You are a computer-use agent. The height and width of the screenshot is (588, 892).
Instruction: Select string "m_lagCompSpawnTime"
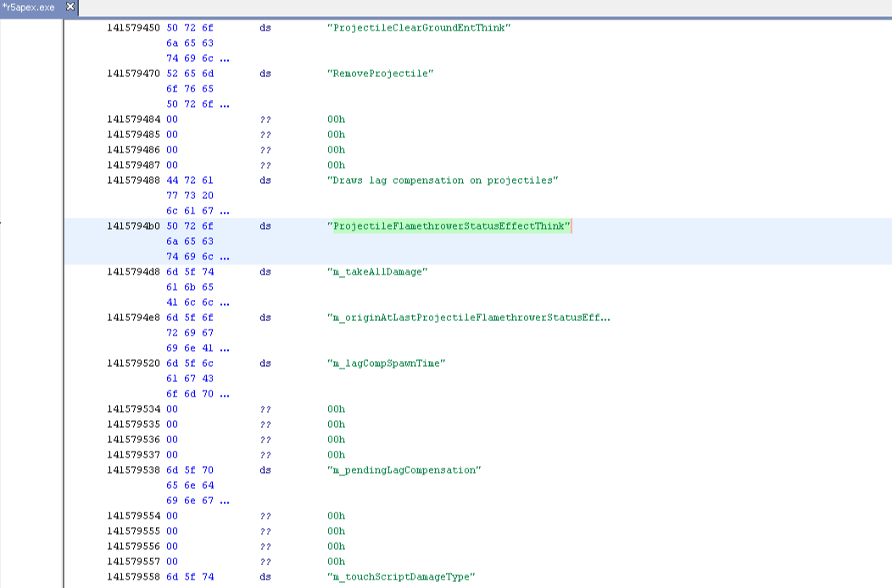click(x=387, y=363)
